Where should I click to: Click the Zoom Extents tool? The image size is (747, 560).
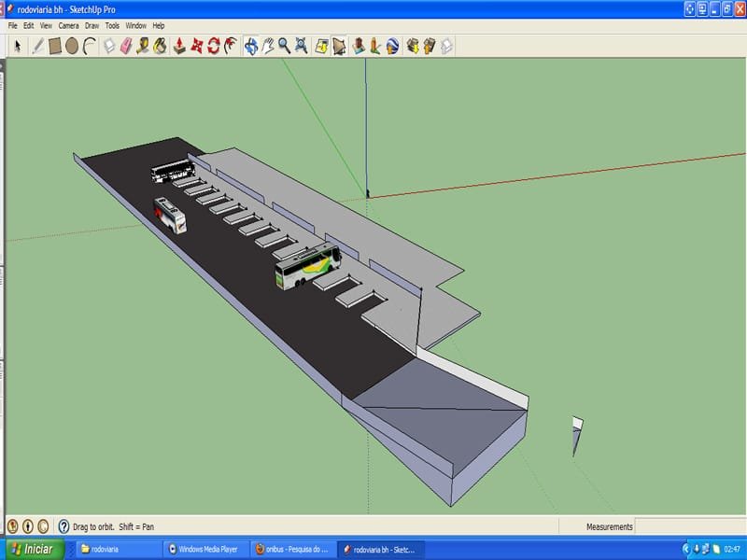(302, 45)
